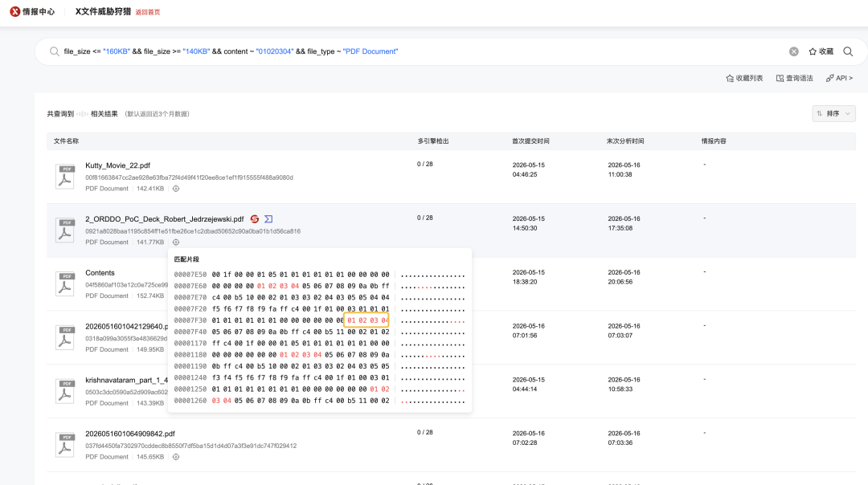Click the match-segment icon beside 145.65KB
Screen dimensions: 868x485
(175, 457)
